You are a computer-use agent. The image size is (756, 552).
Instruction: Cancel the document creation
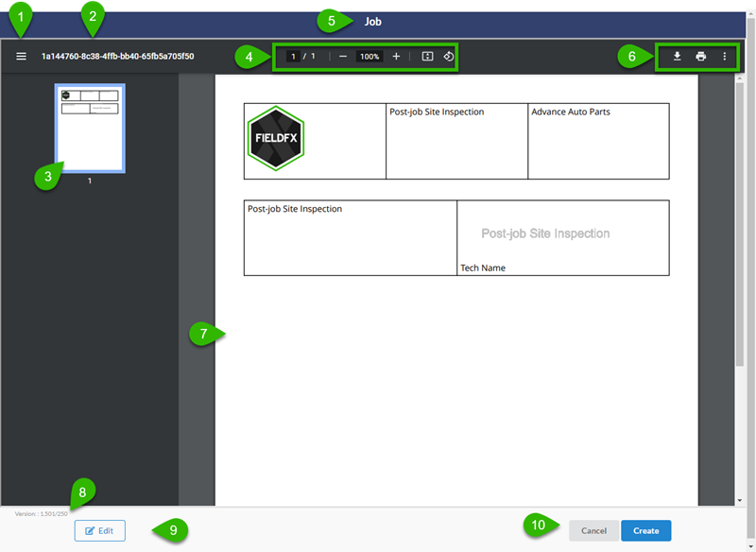593,530
